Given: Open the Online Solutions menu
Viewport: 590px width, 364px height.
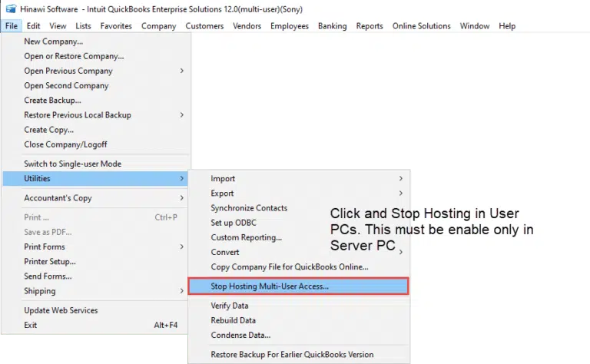Looking at the screenshot, I should point(422,26).
